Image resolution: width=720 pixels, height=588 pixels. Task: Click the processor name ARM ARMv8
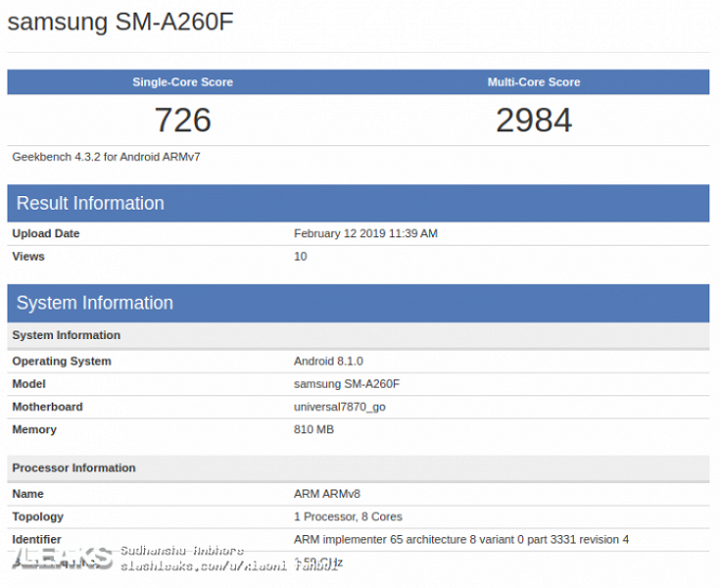(327, 494)
